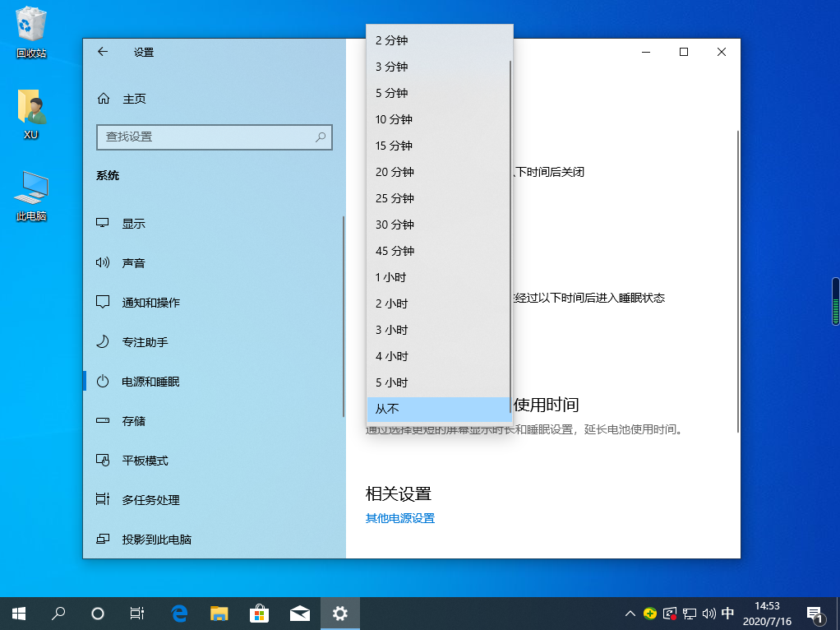This screenshot has height=630, width=840.
Task: Select 此电脑 desktop icon
Action: point(31,197)
